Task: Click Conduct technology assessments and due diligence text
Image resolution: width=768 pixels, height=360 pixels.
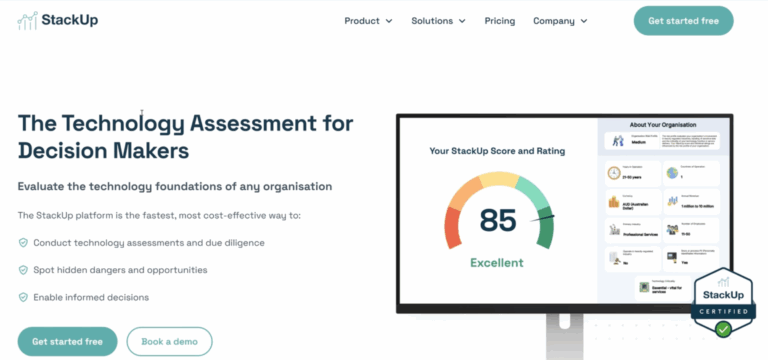Action: coord(149,243)
